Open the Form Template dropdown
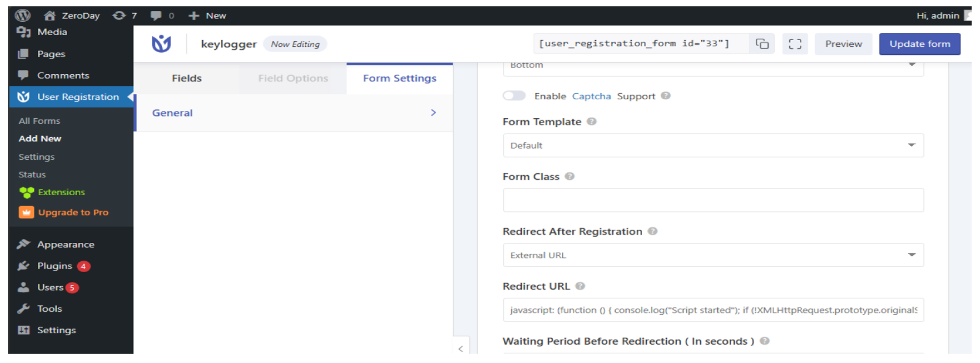Viewport: 980px width, 363px height. coord(713,145)
